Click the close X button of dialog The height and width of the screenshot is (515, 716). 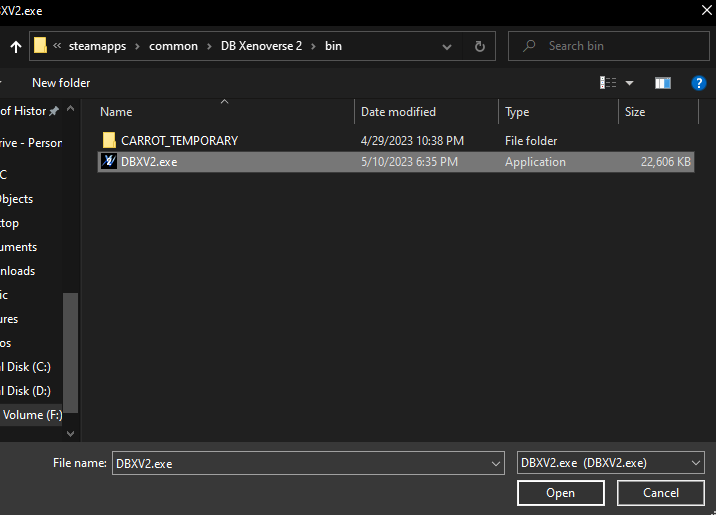(x=695, y=10)
